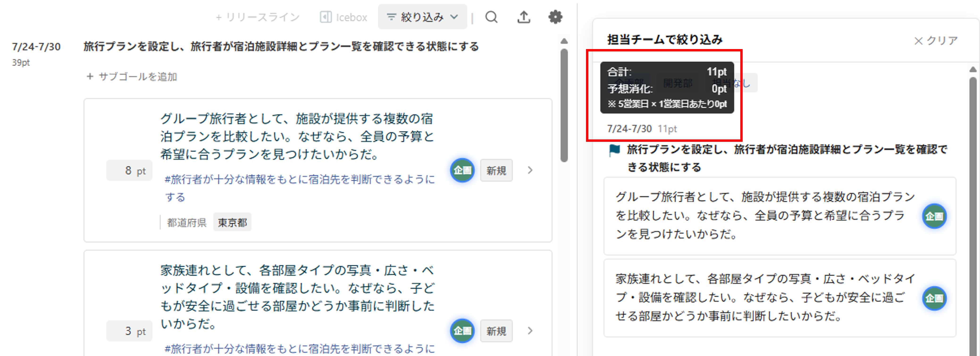Expand the 8 pt card with its chevron
Screen dimensions: 980x356
(x=530, y=170)
